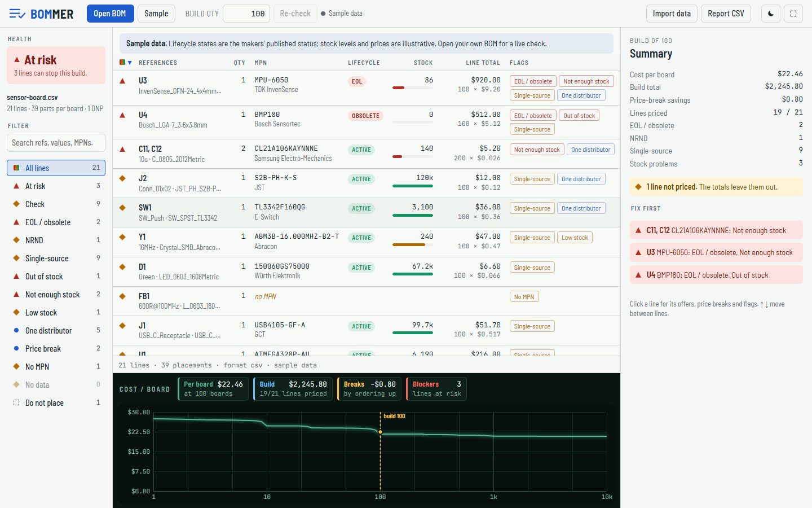Viewport: 812px width, 508px height.
Task: Click the orange diamond on row J2
Action: pyautogui.click(x=122, y=178)
